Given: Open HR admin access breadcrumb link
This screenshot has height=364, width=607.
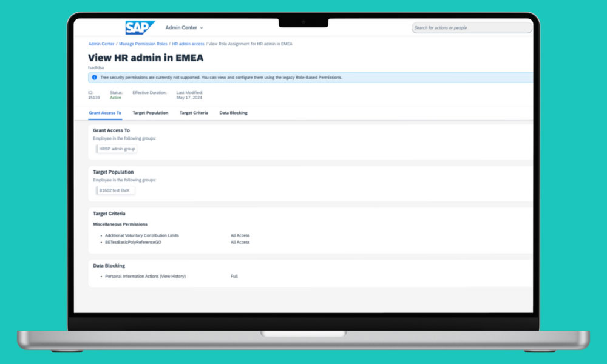Looking at the screenshot, I should 188,44.
